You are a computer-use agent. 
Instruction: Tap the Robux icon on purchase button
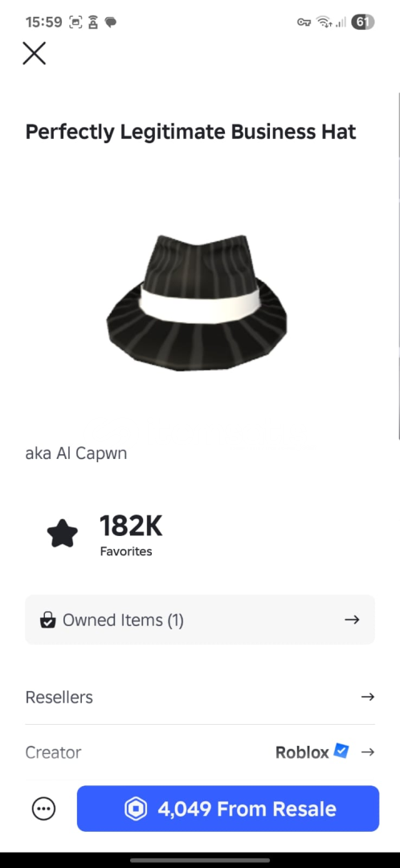coord(136,809)
